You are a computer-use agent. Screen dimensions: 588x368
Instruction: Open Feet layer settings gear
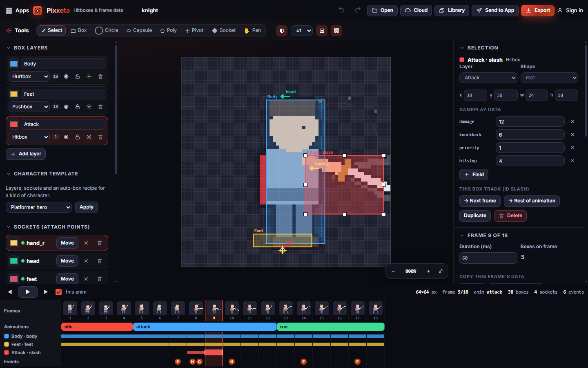point(89,107)
